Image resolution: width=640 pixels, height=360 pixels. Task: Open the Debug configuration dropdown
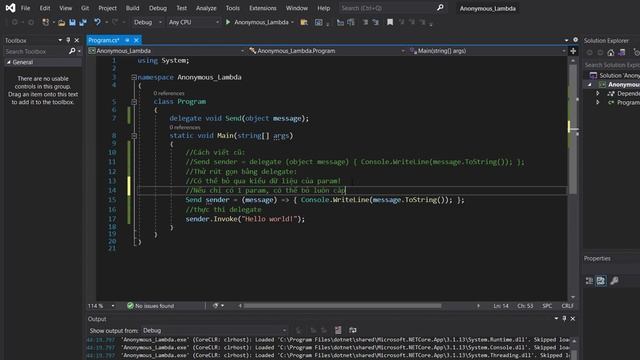coord(147,22)
